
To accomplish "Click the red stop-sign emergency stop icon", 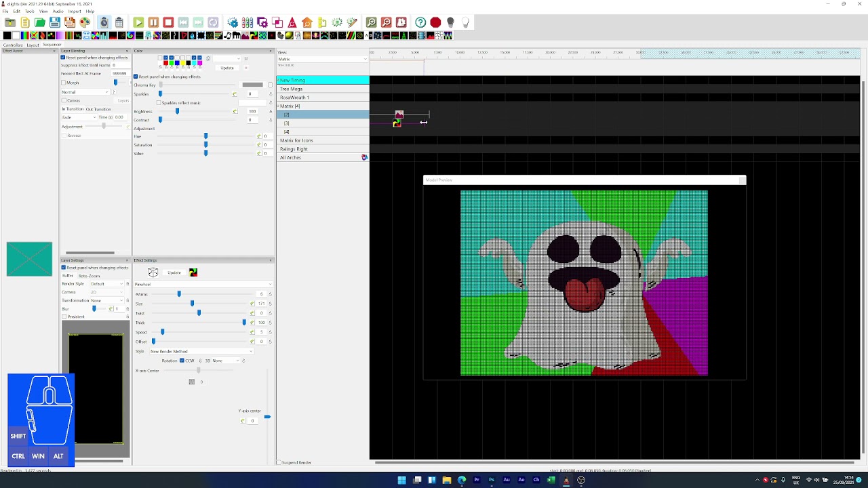I will click(435, 22).
